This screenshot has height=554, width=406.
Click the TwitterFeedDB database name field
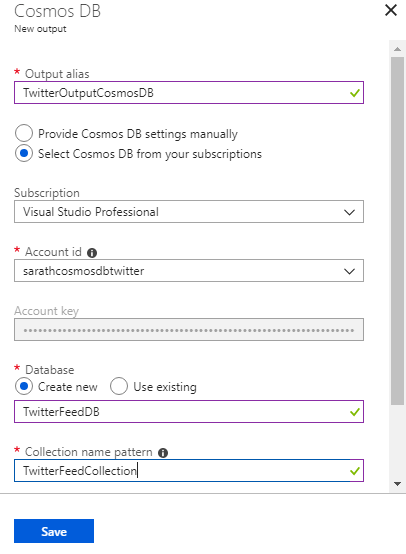tap(189, 412)
